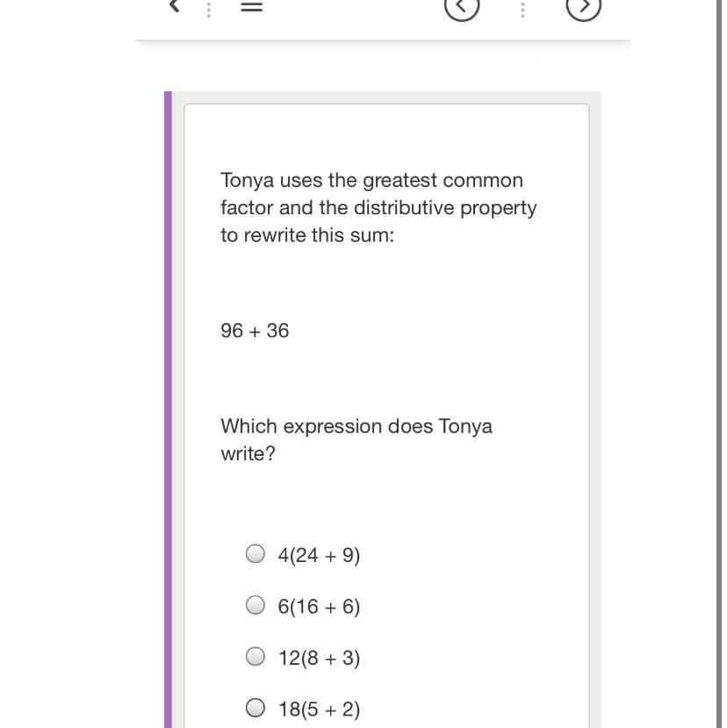Click the answer label text 12(8 + 3)

(319, 659)
